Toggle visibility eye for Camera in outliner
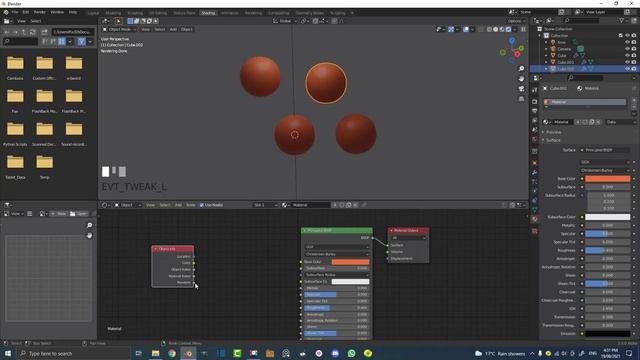The image size is (640, 360). (x=627, y=49)
